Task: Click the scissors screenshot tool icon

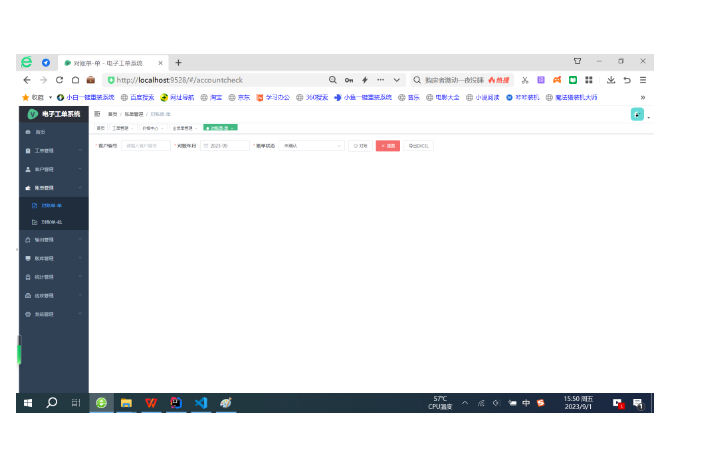Action: tap(524, 80)
